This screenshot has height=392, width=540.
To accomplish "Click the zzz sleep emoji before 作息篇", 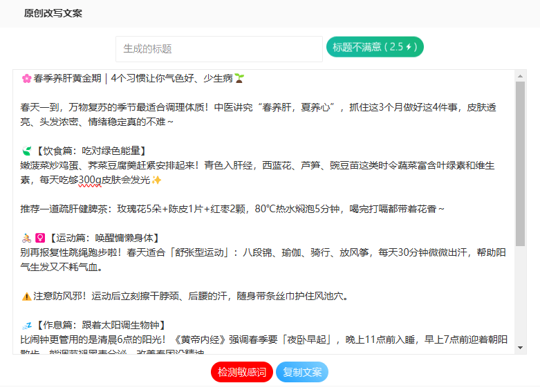I will pos(26,325).
